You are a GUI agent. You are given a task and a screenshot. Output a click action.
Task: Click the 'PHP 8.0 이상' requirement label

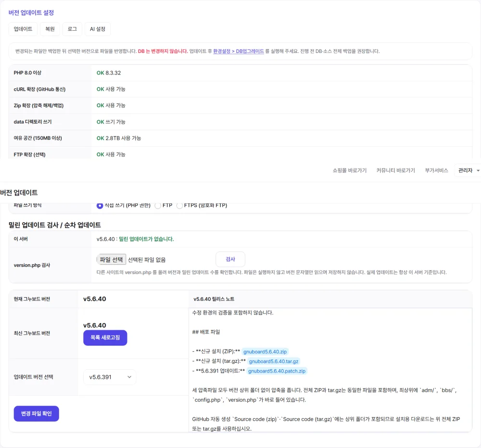pos(27,73)
